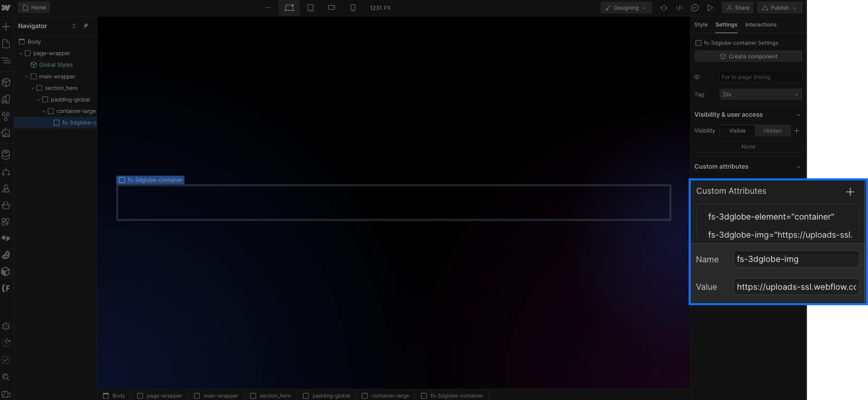Open the Navigator panel icon

[x=6, y=61]
